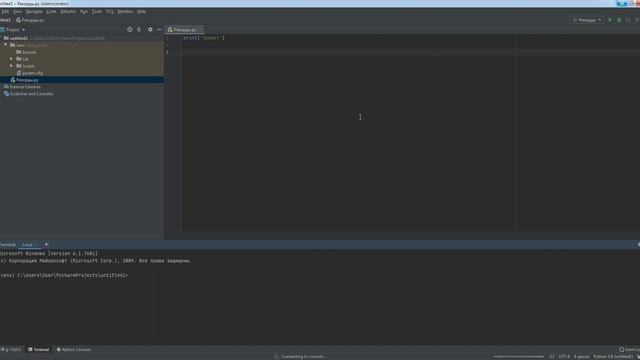This screenshot has width=640, height=360.
Task: Select the Scripts folder
Action: point(26,66)
